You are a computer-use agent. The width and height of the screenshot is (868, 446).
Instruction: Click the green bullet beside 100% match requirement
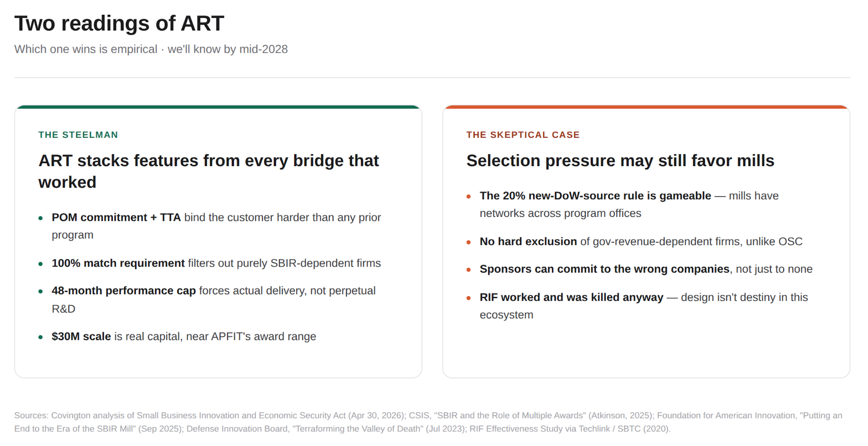tap(41, 264)
